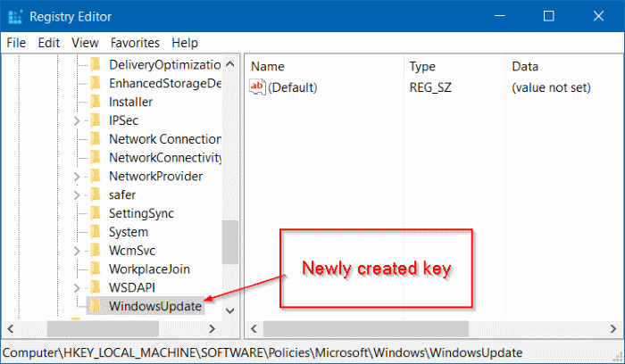Select the WcmSvc key name
Viewport: 625px width, 364px height.
(x=132, y=251)
